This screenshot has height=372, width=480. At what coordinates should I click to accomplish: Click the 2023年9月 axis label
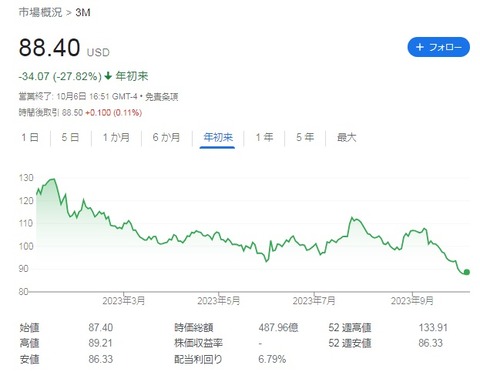[x=412, y=301]
